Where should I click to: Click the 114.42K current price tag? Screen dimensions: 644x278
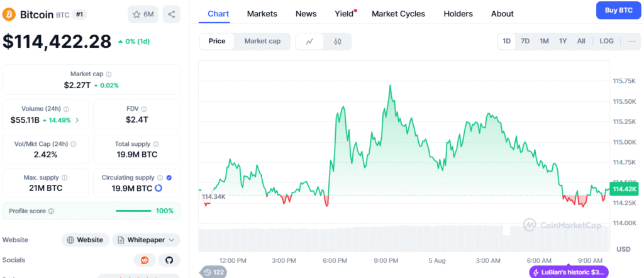625,189
